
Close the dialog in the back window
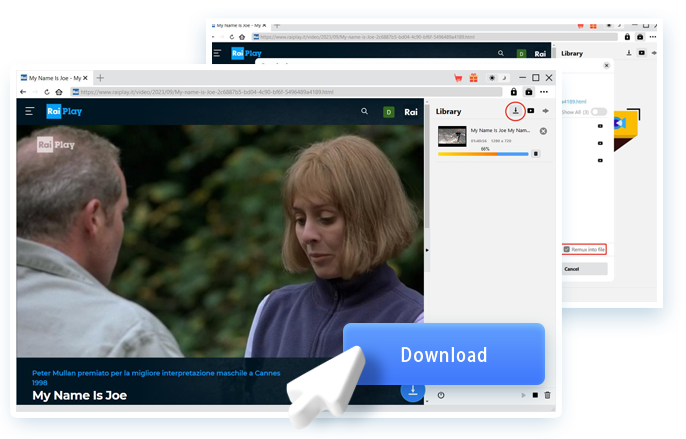tap(606, 65)
